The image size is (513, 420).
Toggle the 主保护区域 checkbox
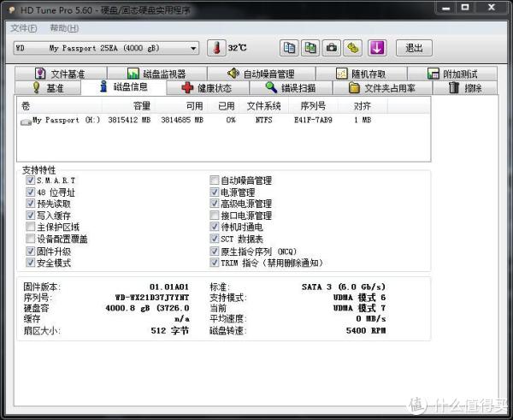31,227
